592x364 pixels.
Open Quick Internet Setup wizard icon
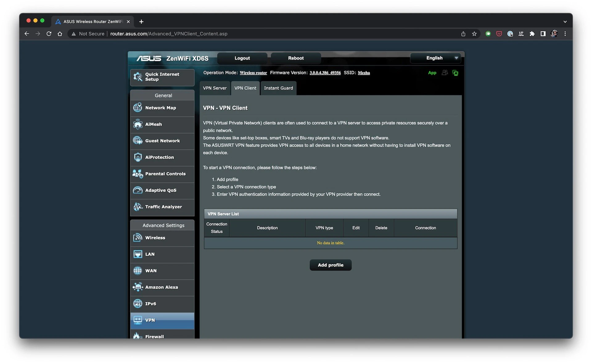tap(138, 77)
